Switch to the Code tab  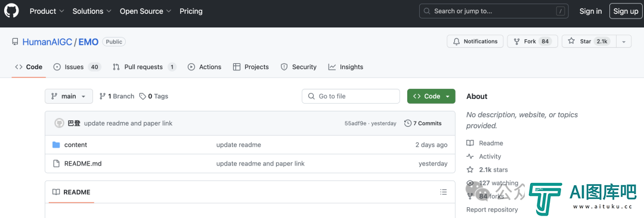point(29,67)
